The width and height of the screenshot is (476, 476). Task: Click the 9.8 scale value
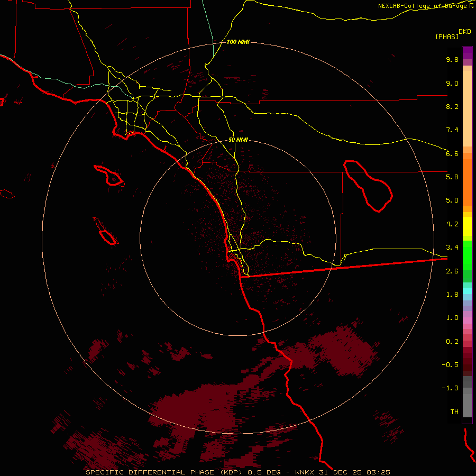452,59
